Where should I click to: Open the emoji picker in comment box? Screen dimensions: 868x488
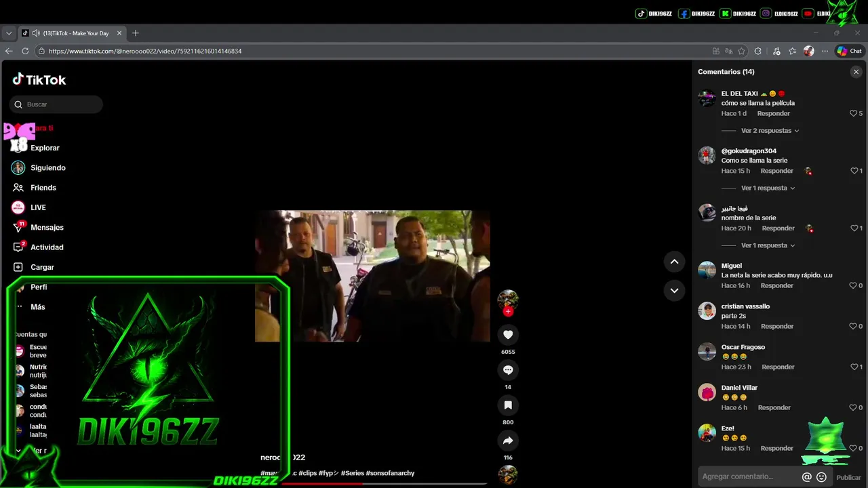(x=821, y=477)
